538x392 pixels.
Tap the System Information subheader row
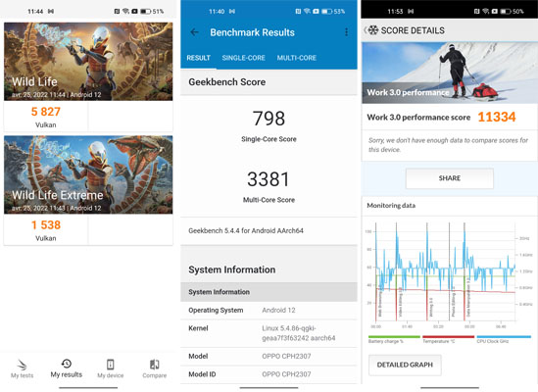coord(269,292)
